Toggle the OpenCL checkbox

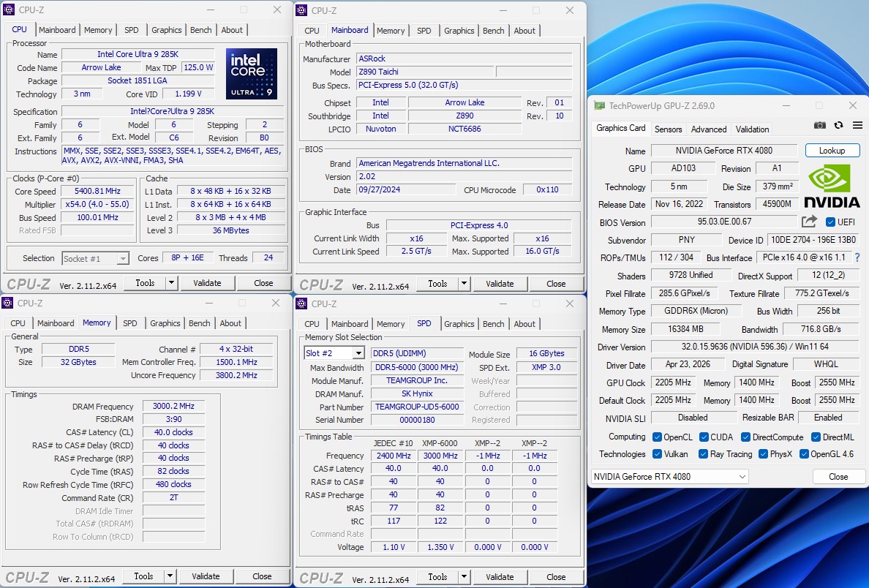pyautogui.click(x=657, y=437)
